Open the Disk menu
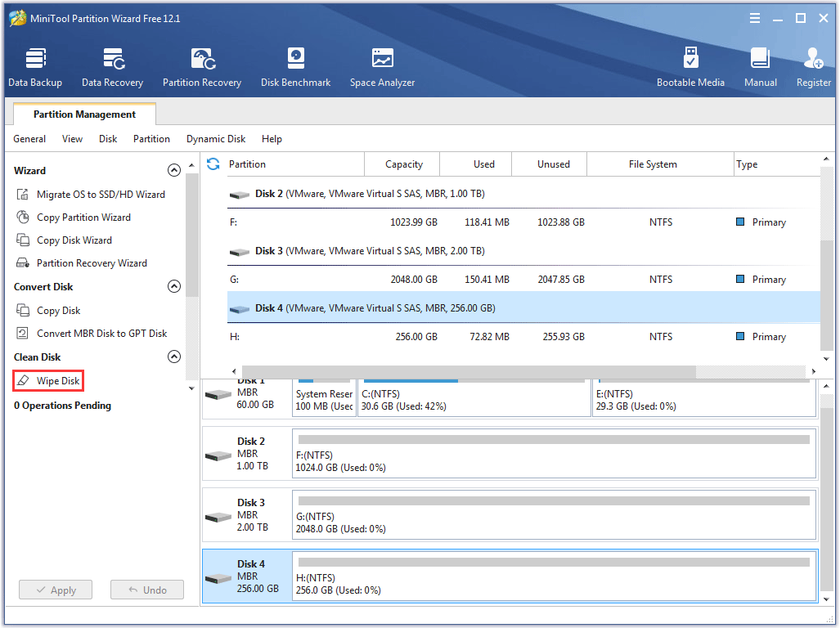 (x=108, y=139)
